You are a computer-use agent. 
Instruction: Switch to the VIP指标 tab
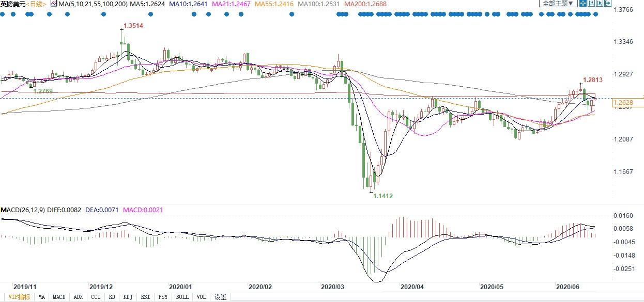(x=17, y=297)
